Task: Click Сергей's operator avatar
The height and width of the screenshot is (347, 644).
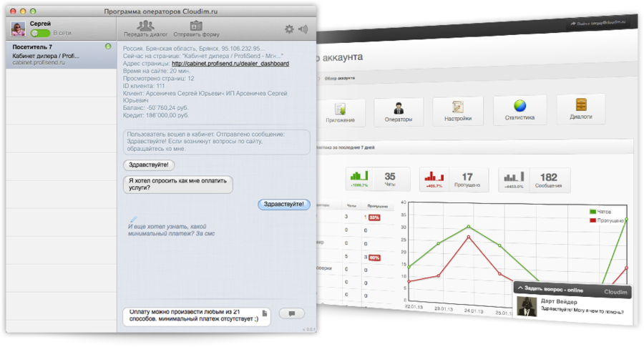Action: tap(18, 29)
